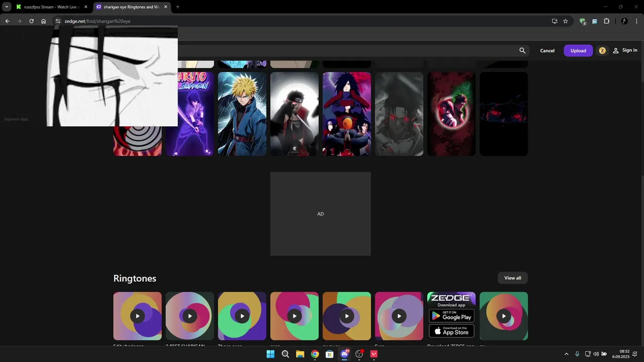Viewport: 644px width, 362px height.
Task: Click the Sign in user icon
Action: [x=615, y=51]
